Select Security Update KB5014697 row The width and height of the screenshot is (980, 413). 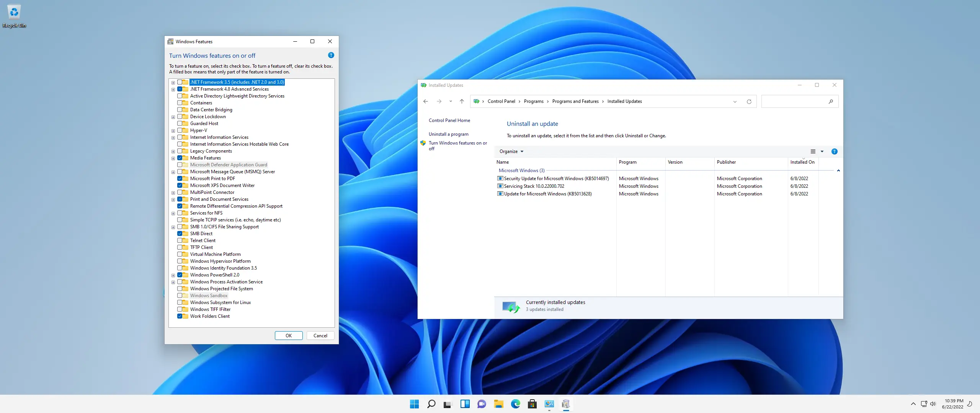(x=556, y=179)
